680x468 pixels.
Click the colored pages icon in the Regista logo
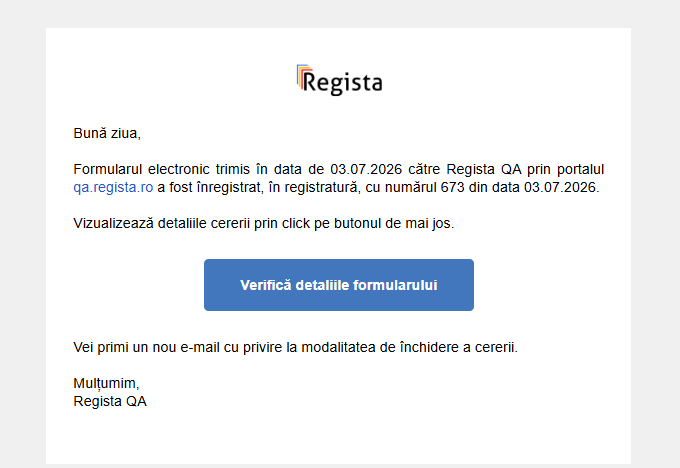(304, 77)
